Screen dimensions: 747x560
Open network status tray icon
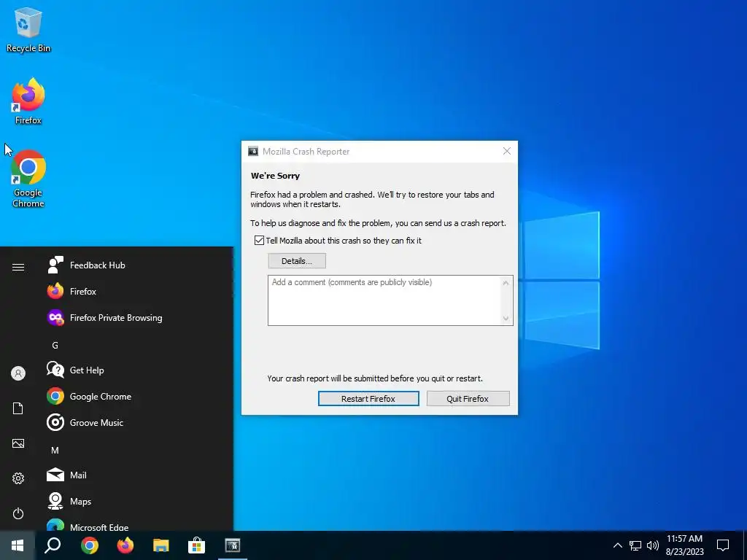635,545
